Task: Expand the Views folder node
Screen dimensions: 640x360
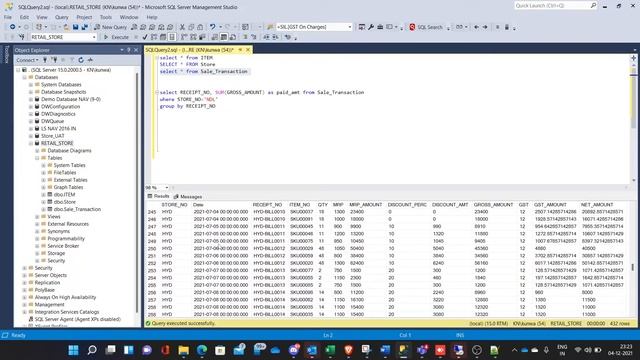Action: coord(37,217)
